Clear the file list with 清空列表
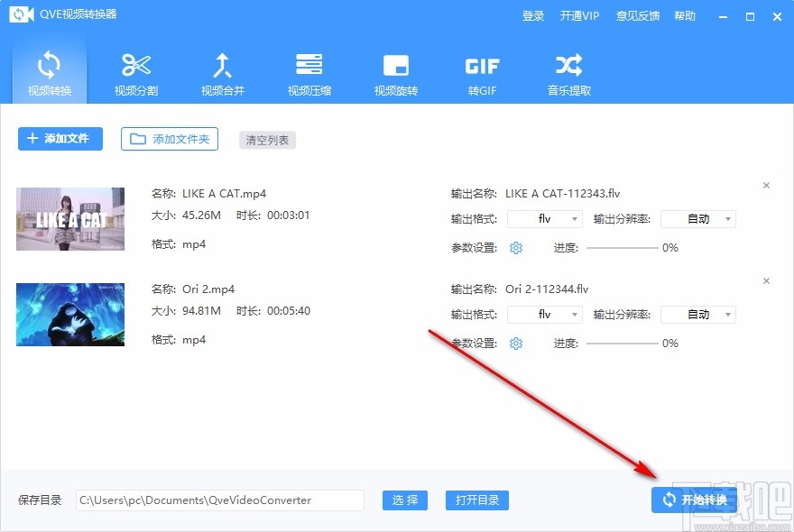The height and width of the screenshot is (532, 794). (267, 140)
